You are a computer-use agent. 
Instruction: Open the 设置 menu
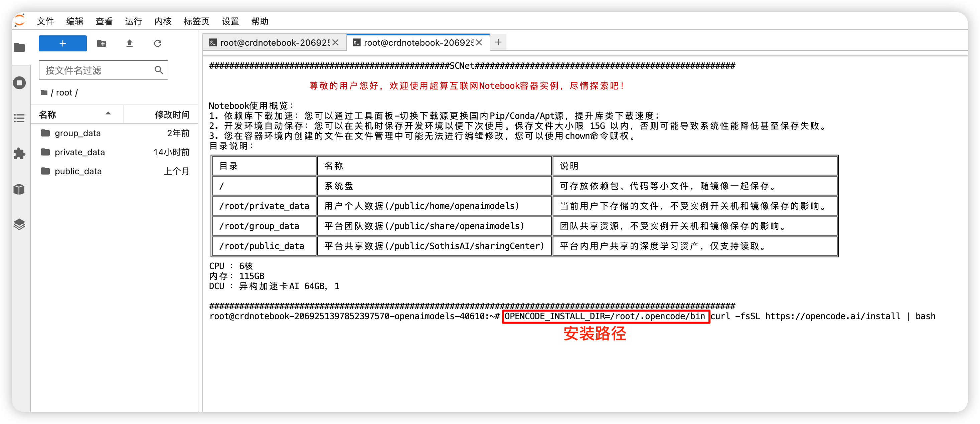click(x=230, y=21)
